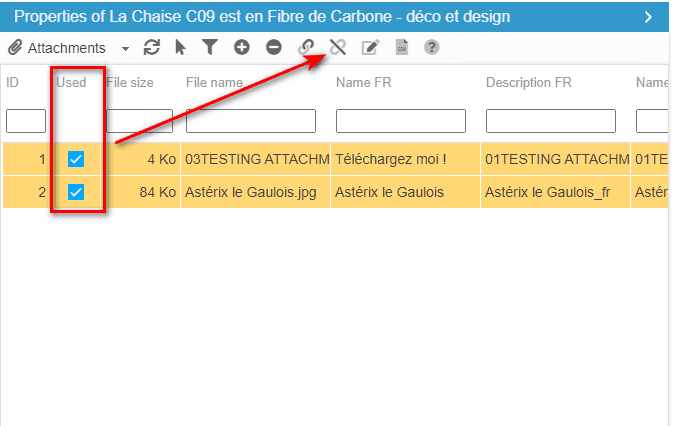Image resolution: width=674 pixels, height=426 pixels.
Task: Sort by the File name column header
Action: pos(214,82)
